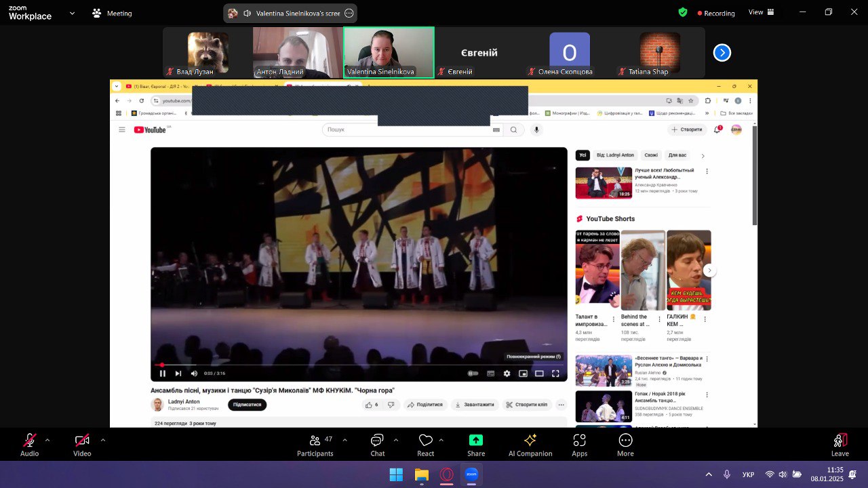The image size is (868, 488).
Task: Open the Zoom Participants panel
Action: click(315, 445)
